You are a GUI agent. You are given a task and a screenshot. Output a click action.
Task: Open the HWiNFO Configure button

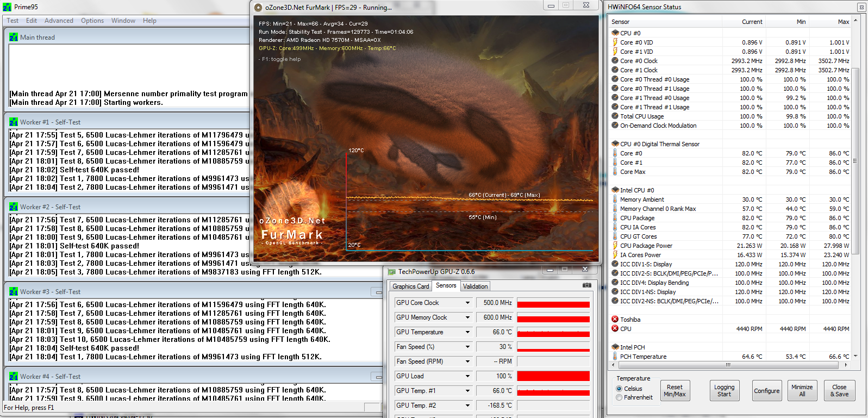tap(767, 391)
